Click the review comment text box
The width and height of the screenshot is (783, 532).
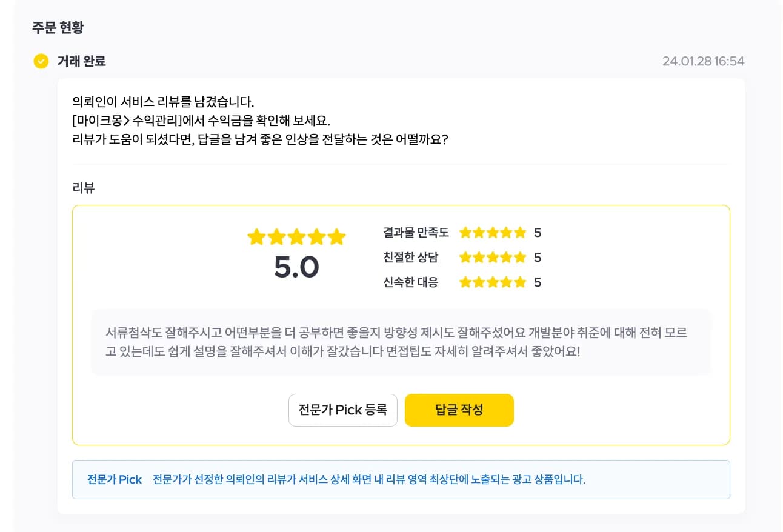click(401, 342)
